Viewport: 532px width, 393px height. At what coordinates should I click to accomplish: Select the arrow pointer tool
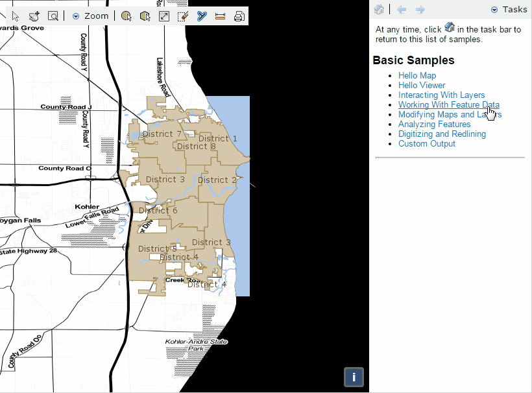[x=14, y=16]
